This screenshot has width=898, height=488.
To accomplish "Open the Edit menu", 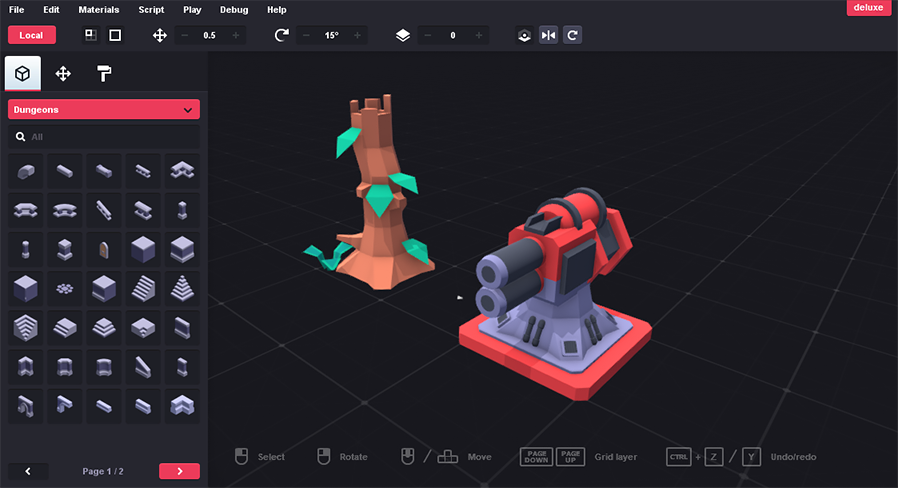I will 51,10.
